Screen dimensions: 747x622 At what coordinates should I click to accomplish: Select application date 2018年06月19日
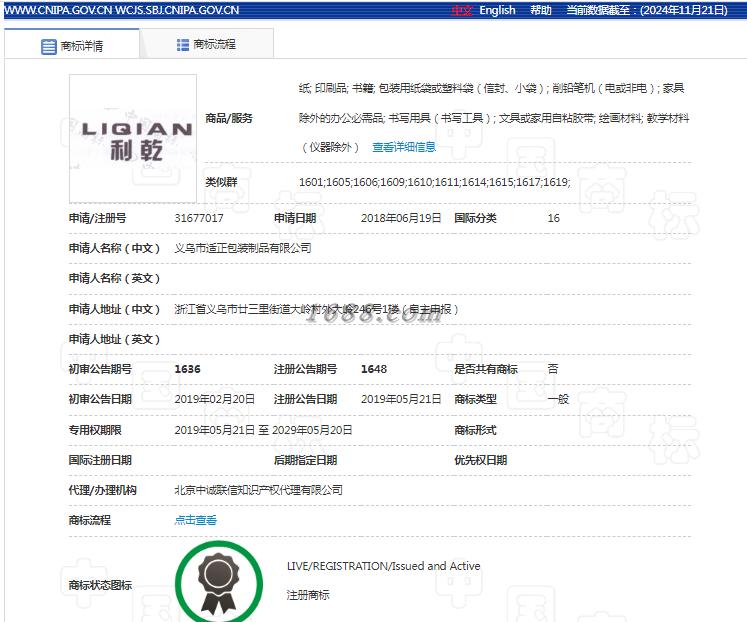(401, 218)
